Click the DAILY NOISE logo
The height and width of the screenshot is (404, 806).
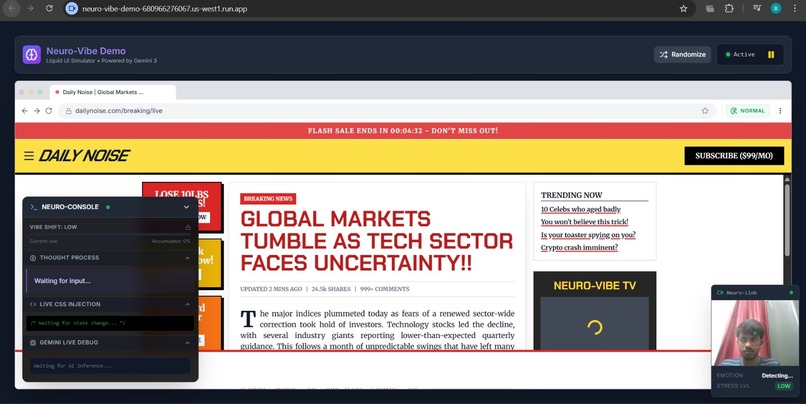[x=84, y=155]
